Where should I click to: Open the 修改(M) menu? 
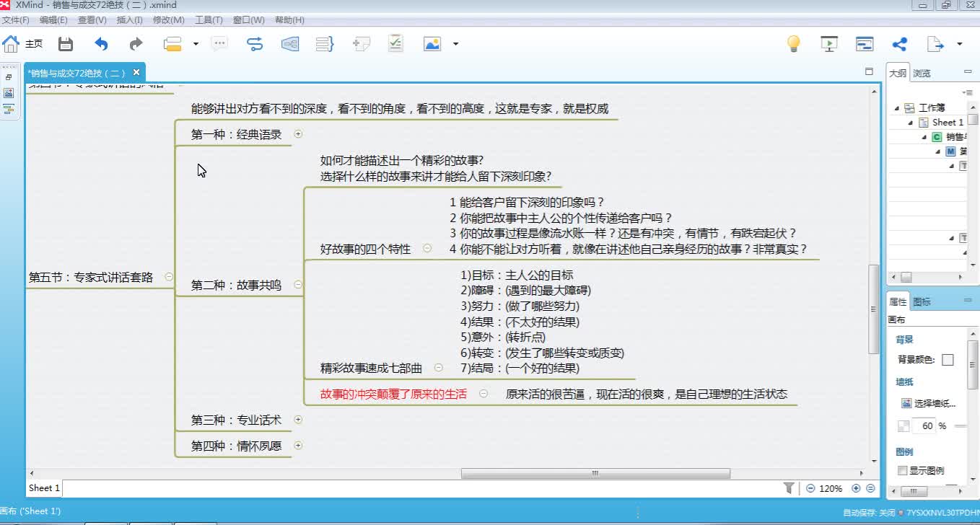(x=168, y=20)
